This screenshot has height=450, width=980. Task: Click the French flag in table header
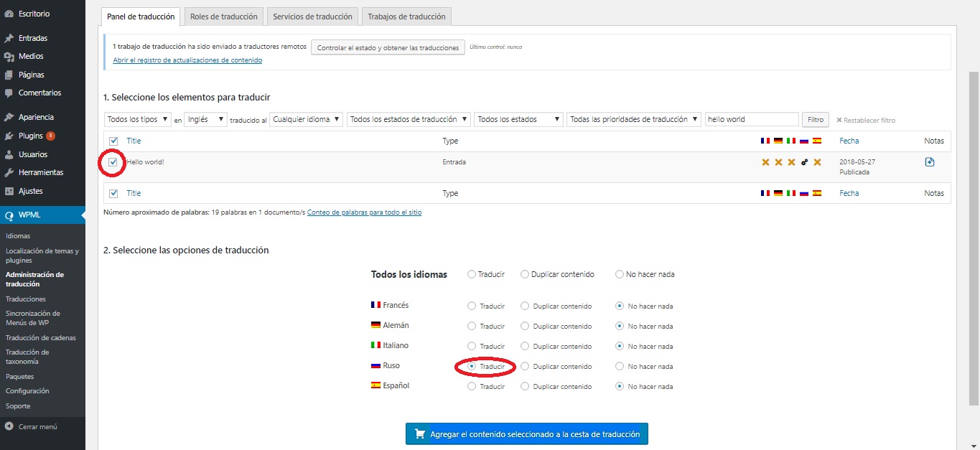tap(765, 141)
